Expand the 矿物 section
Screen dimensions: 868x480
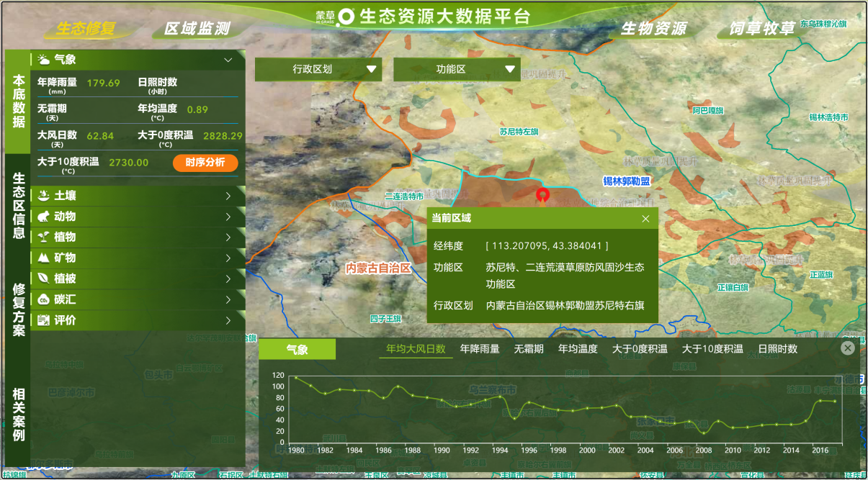click(x=228, y=258)
